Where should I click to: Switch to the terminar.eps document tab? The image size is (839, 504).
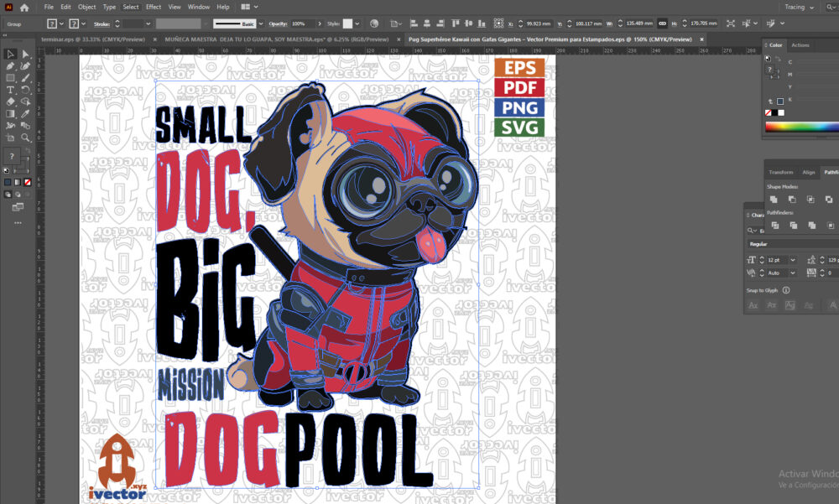[93, 39]
